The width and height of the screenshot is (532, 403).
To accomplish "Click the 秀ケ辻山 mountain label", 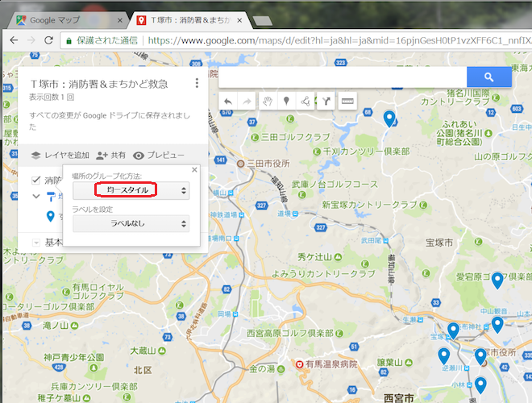I will [x=314, y=257].
